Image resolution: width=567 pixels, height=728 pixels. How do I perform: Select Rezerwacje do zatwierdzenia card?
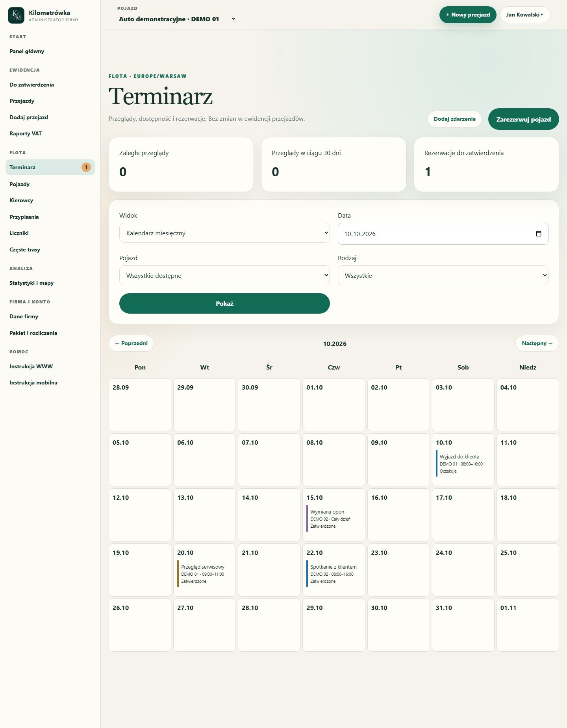[486, 164]
